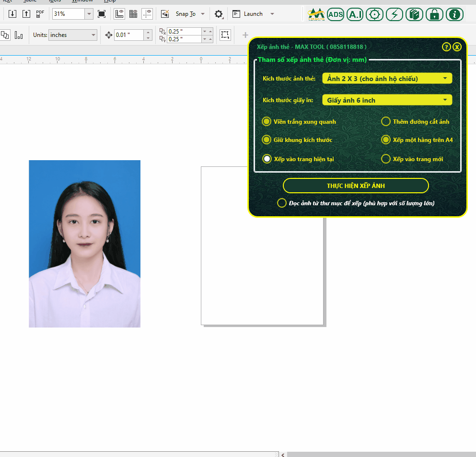This screenshot has width=476, height=457.
Task: Open the Launch menu button
Action: (253, 14)
